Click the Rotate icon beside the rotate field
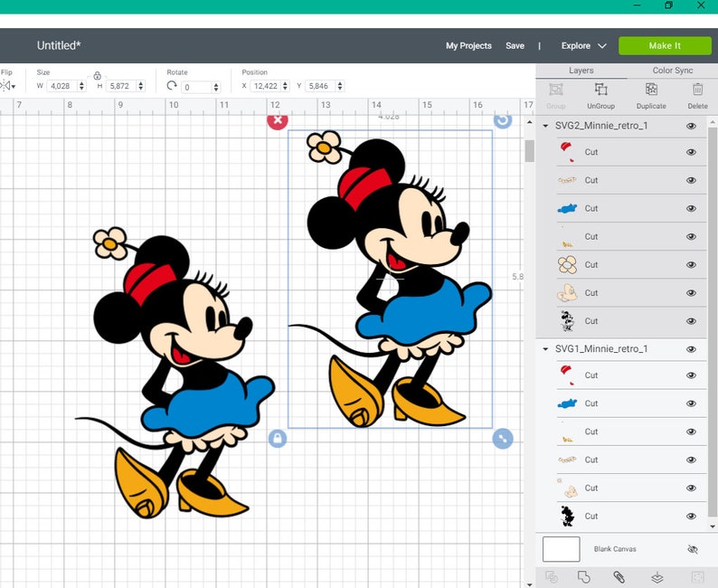718x588 pixels. click(x=172, y=86)
